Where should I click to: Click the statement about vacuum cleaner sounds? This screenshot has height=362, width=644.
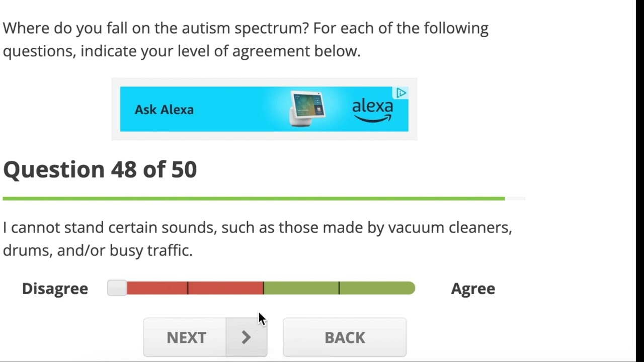257,239
